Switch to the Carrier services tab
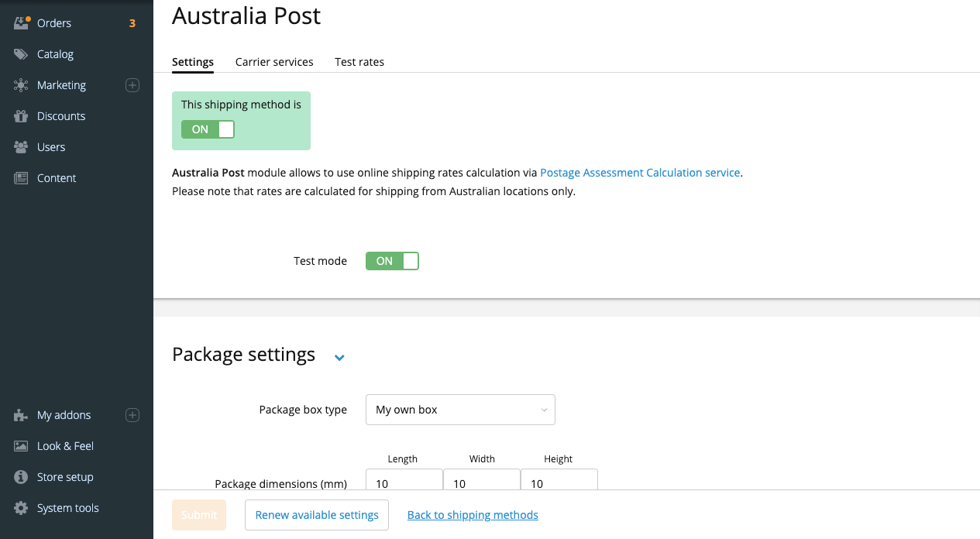Viewport: 980px width, 539px height. point(274,62)
